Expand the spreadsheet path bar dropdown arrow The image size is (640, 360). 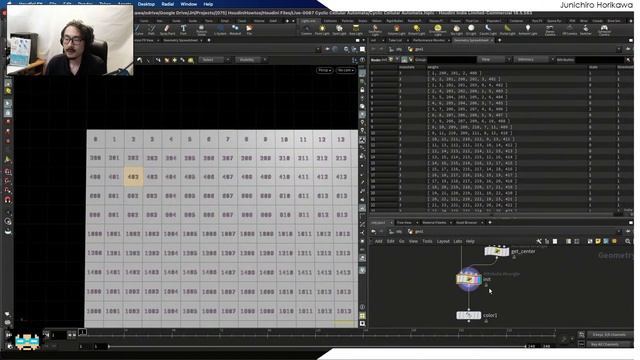619,49
